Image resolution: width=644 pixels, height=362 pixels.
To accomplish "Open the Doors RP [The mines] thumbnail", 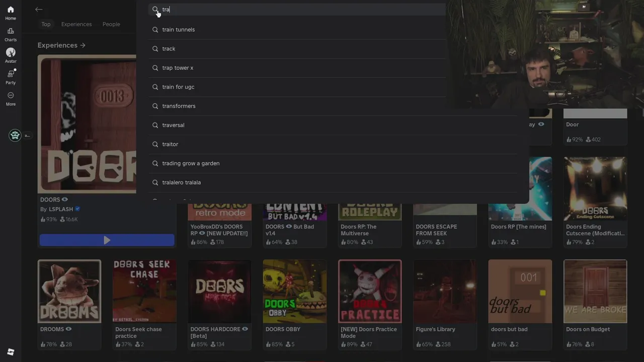I will pos(520,189).
